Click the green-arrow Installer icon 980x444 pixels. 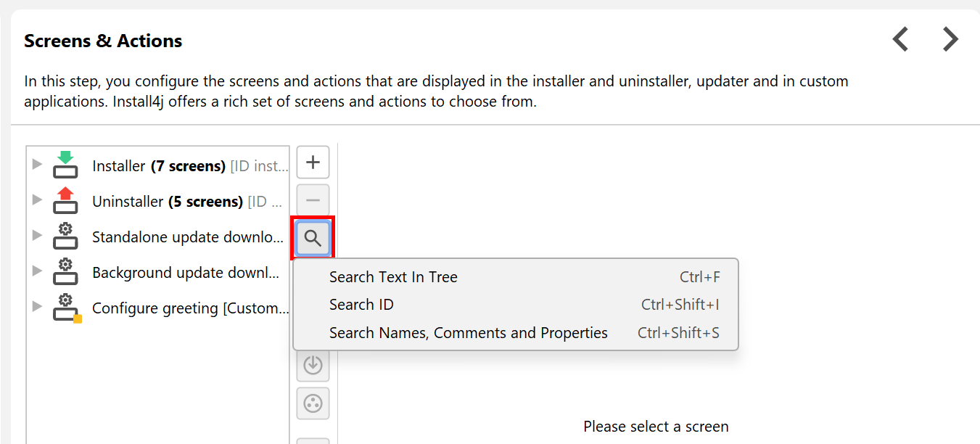65,165
